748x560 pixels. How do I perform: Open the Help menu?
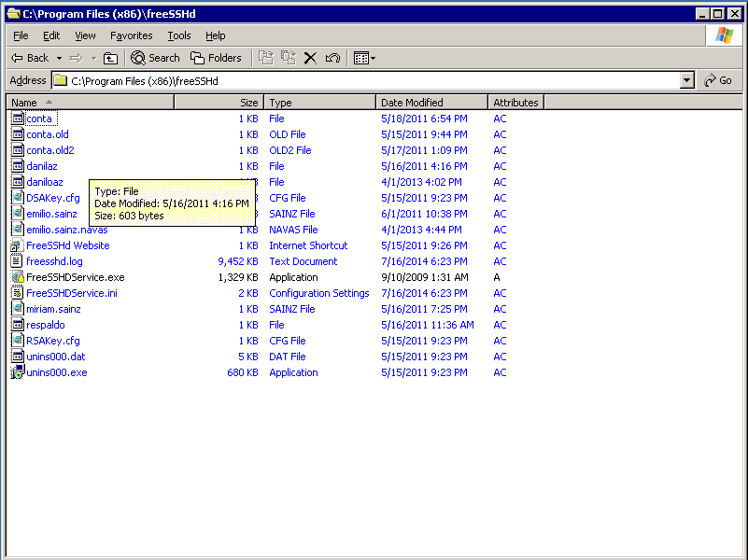coord(215,35)
